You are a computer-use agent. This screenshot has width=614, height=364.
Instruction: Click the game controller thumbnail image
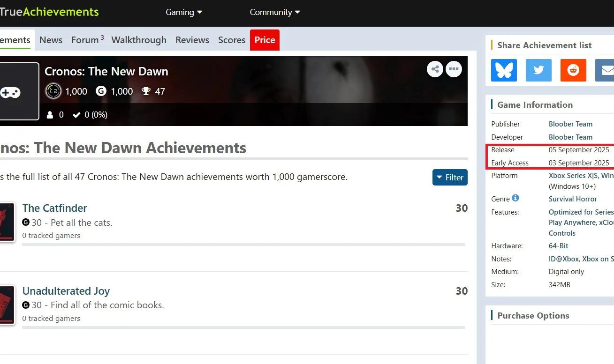(x=19, y=91)
